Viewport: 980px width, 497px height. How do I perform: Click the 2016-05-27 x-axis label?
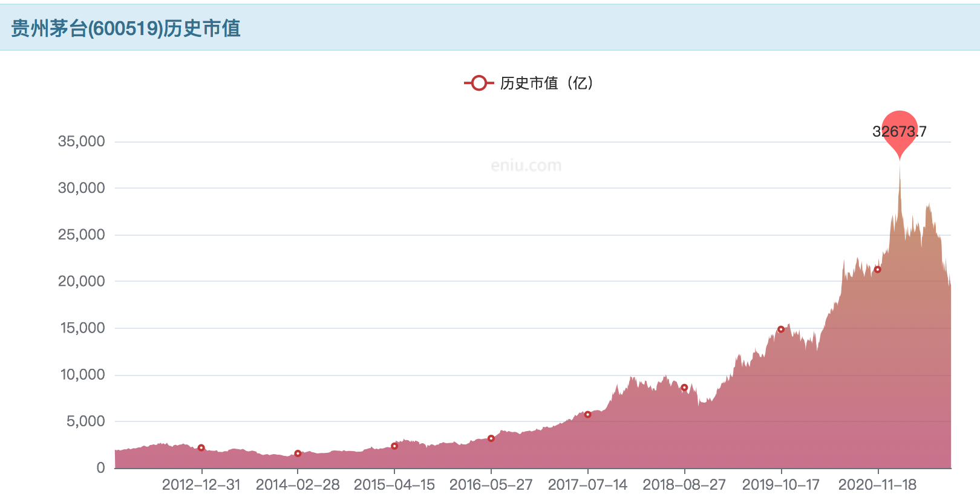491,485
